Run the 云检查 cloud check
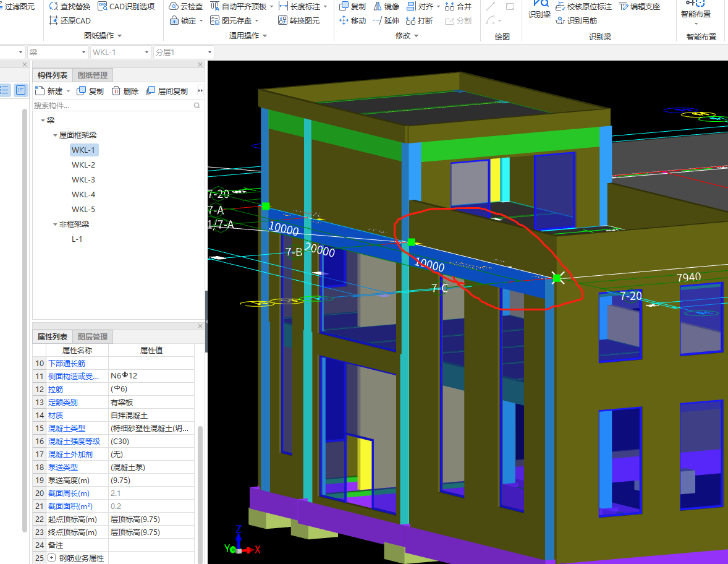The width and height of the screenshot is (728, 564). [186, 7]
